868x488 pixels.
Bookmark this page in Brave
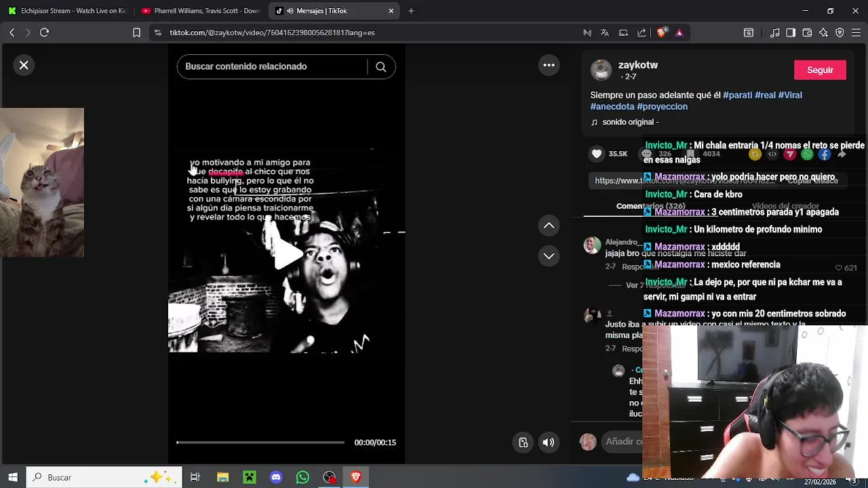[136, 33]
